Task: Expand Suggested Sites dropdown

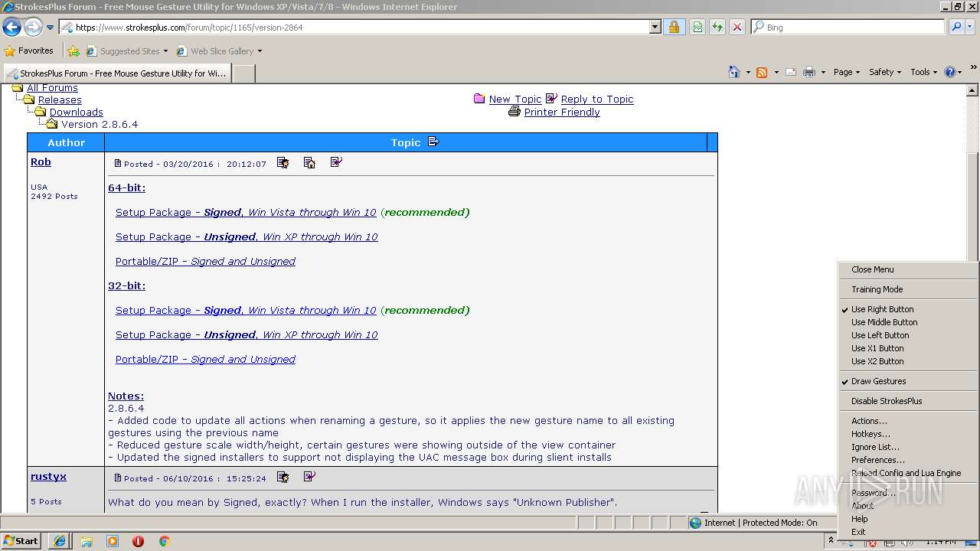Action: tap(165, 51)
